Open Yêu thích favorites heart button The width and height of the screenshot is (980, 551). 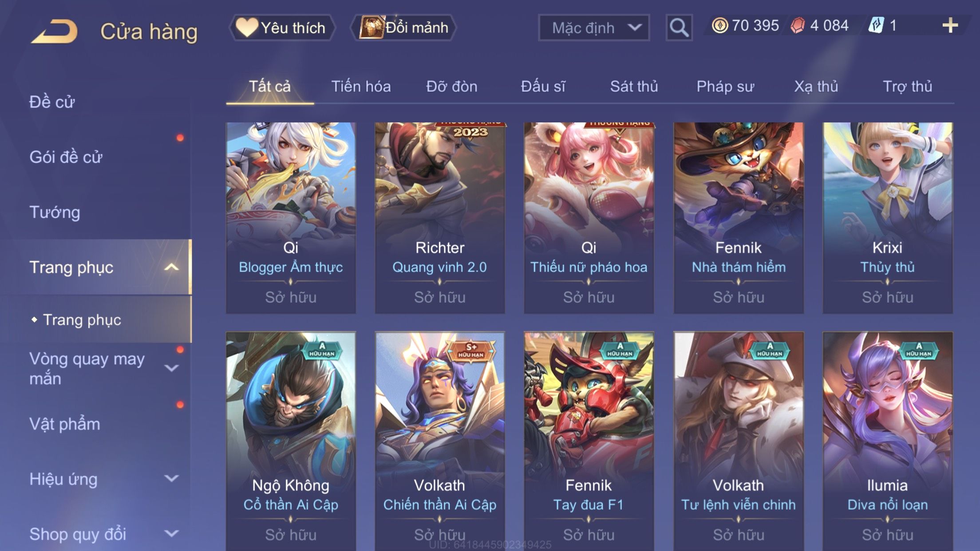tap(281, 28)
